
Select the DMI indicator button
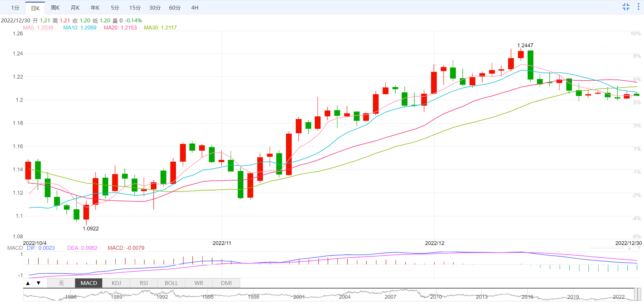(x=226, y=283)
